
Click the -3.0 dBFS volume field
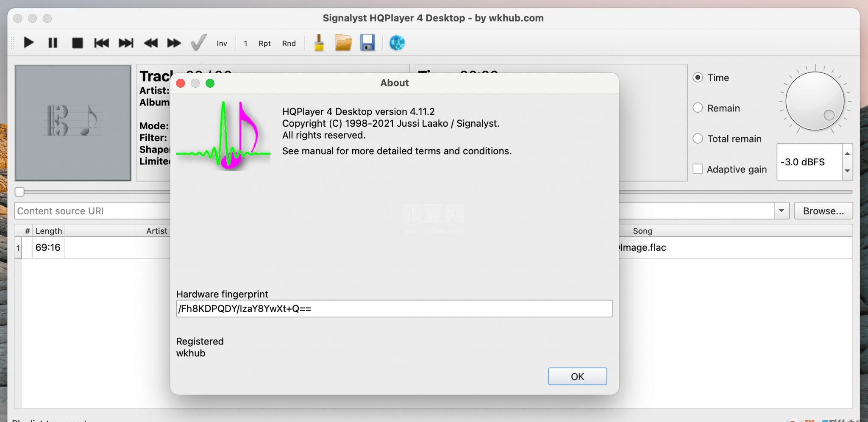click(810, 162)
